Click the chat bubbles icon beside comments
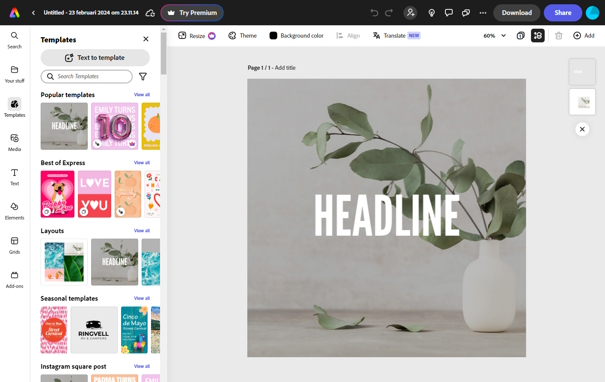The width and height of the screenshot is (605, 382). 466,13
